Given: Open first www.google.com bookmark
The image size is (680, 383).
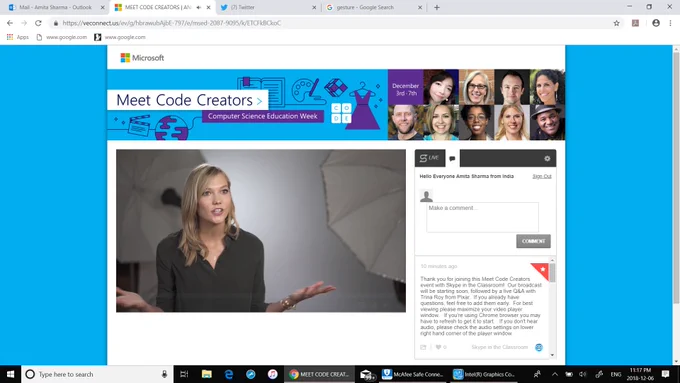Looking at the screenshot, I should (62, 37).
